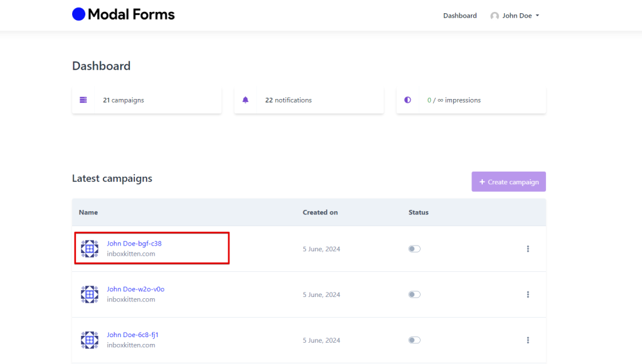The height and width of the screenshot is (364, 642).
Task: Open three-dot menu for John Doe-6c8-fj1
Action: (x=528, y=340)
